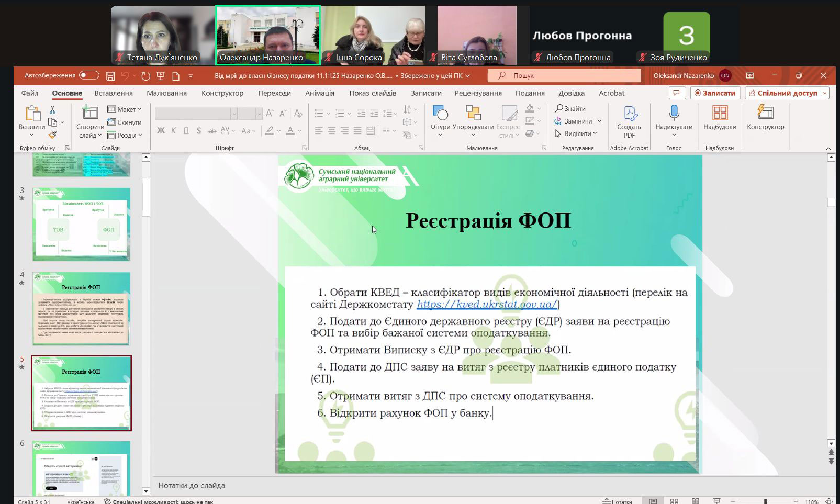Switch to the Slide Show (Показ слайдів) tab
The height and width of the screenshot is (504, 840).
[x=373, y=93]
